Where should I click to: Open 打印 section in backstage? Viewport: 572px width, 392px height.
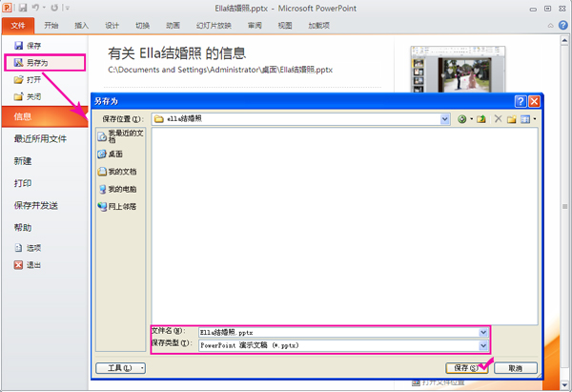point(23,183)
